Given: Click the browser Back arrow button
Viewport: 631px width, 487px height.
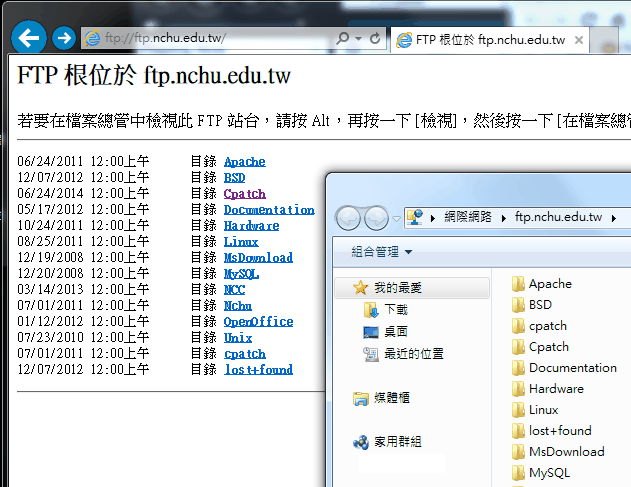Looking at the screenshot, I should pyautogui.click(x=29, y=37).
